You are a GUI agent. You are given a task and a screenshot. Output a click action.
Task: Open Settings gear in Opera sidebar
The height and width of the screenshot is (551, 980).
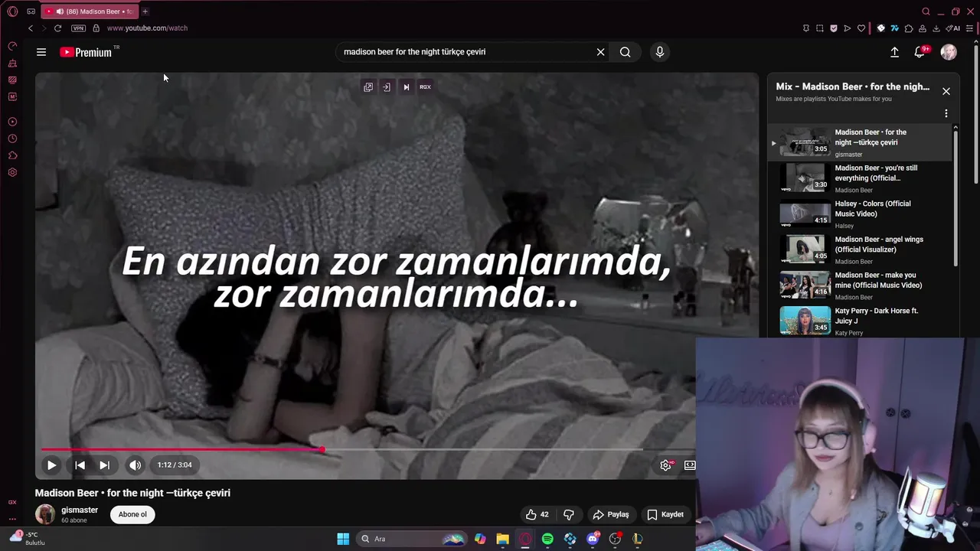[12, 172]
